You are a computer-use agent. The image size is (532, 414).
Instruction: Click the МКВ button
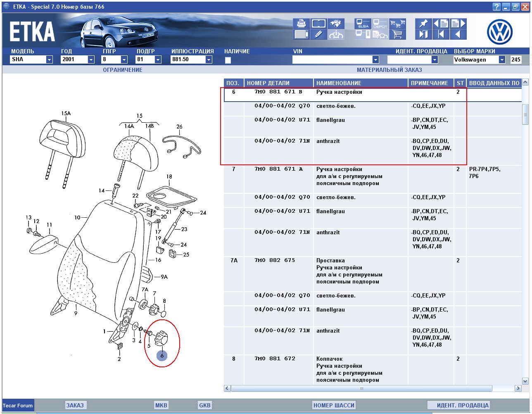pos(161,405)
